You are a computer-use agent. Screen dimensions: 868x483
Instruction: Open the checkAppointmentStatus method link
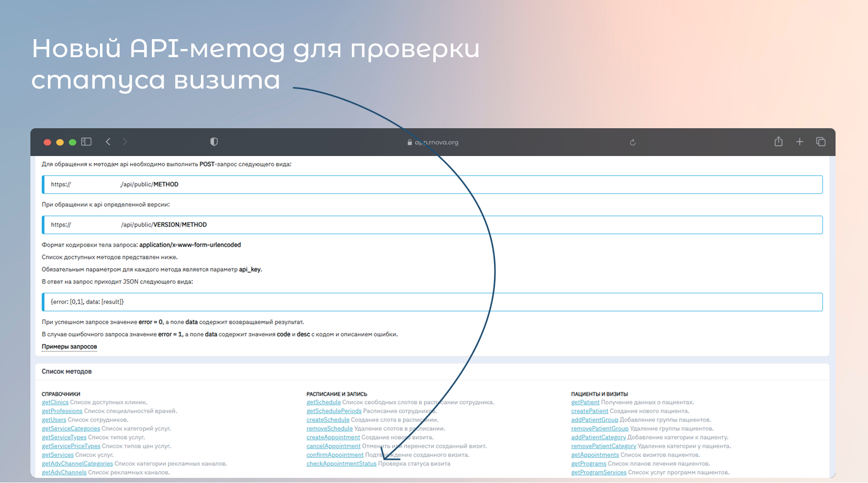click(341, 463)
